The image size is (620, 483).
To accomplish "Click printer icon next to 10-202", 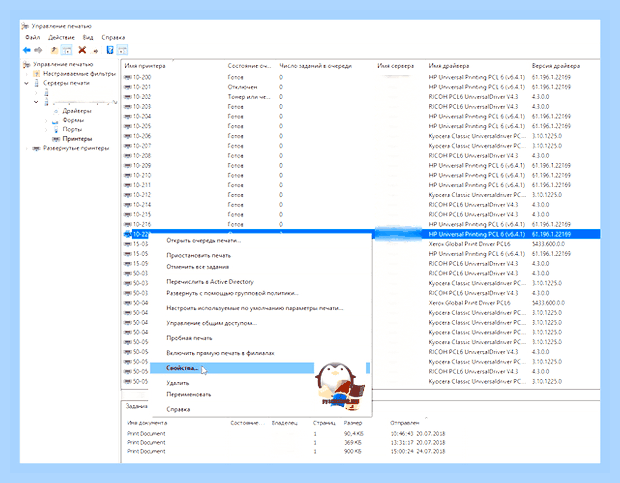I will pos(128,97).
